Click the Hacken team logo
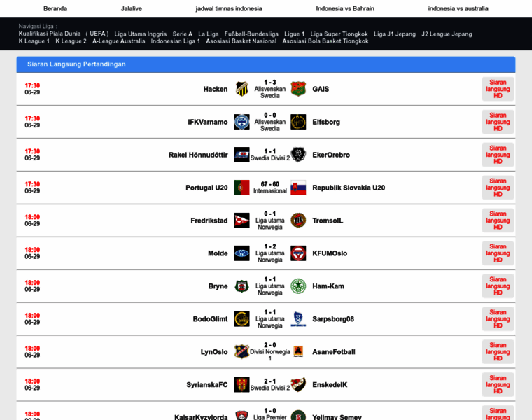This screenshot has height=420, width=532. coord(241,89)
